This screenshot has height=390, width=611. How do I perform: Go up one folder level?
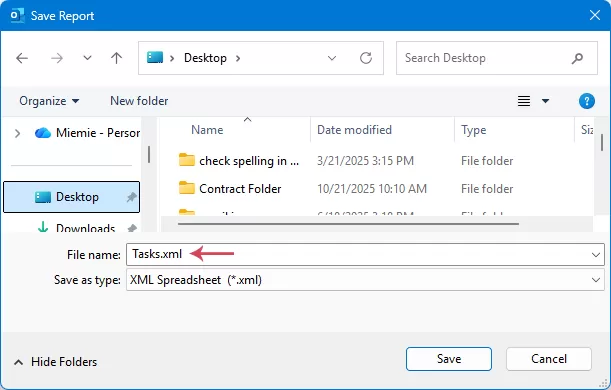116,58
